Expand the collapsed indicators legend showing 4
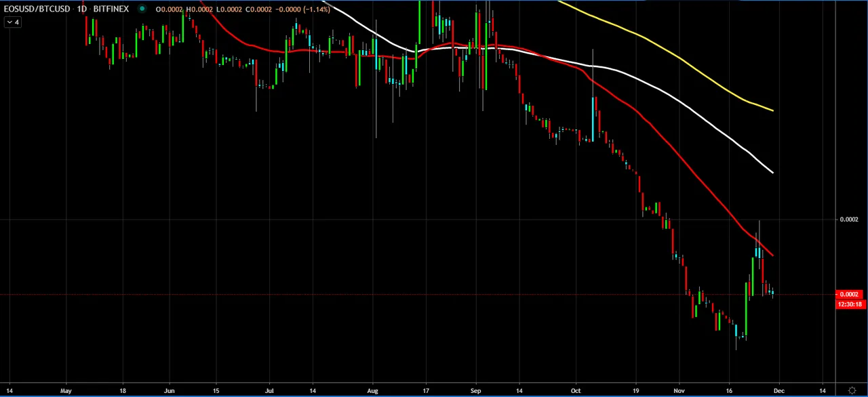The width and height of the screenshot is (868, 397). pos(13,22)
